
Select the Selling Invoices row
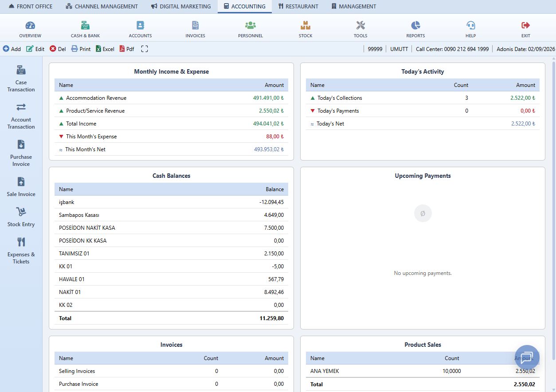click(x=171, y=371)
